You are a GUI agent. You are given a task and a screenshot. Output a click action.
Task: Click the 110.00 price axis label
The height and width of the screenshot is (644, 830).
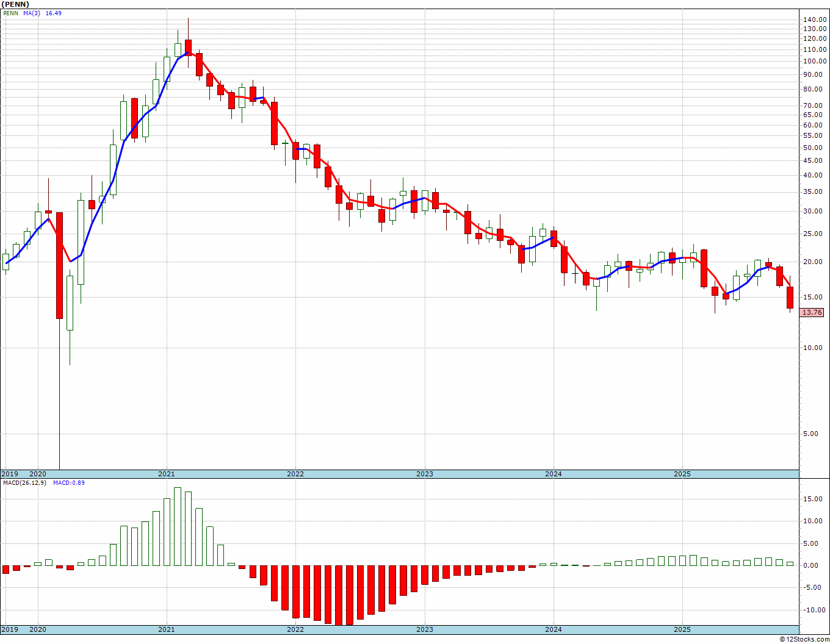815,49
